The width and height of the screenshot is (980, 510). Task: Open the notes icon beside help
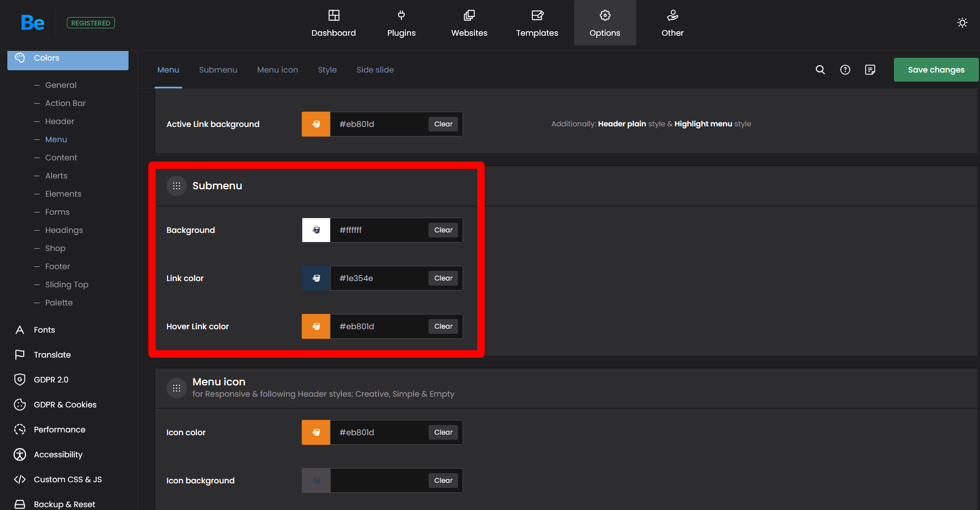pyautogui.click(x=870, y=70)
